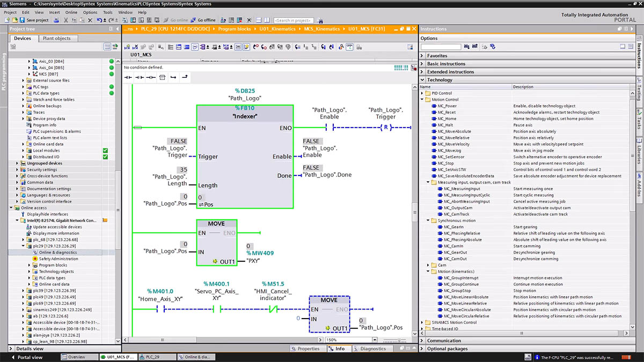Expand the Extended instructions section
The width and height of the screenshot is (644, 362).
423,72
